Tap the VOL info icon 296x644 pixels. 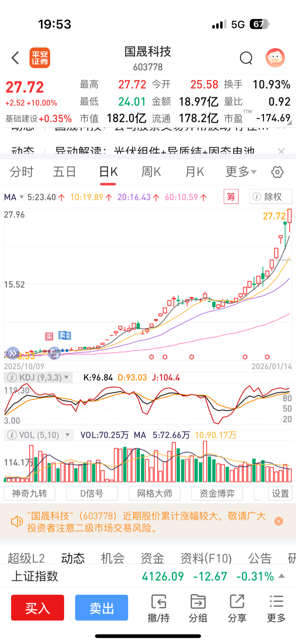click(x=12, y=435)
